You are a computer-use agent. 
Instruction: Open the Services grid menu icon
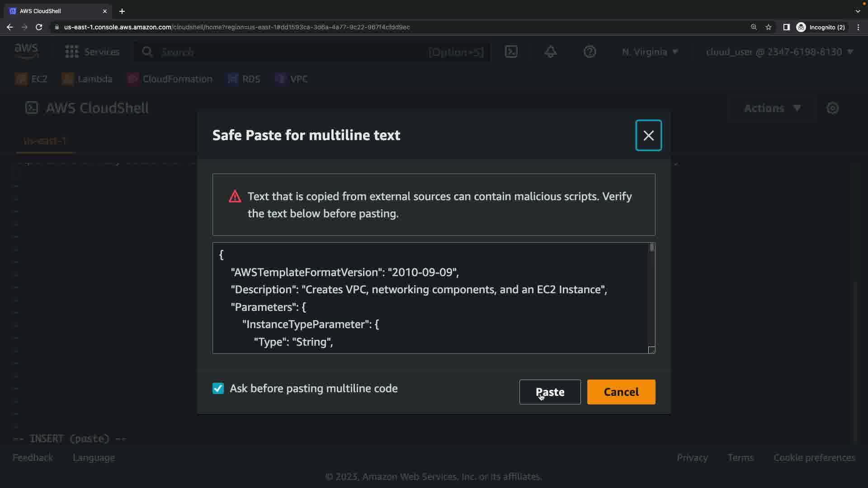click(71, 52)
